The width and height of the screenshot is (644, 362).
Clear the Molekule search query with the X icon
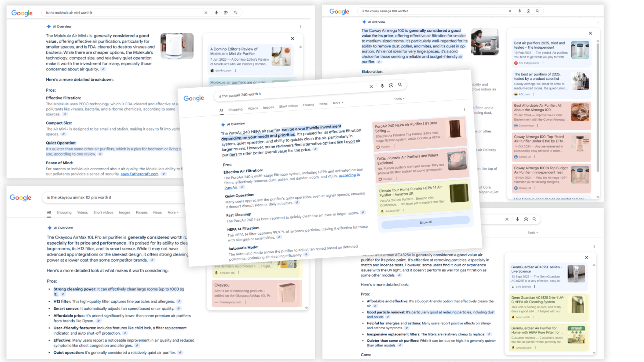(x=206, y=12)
